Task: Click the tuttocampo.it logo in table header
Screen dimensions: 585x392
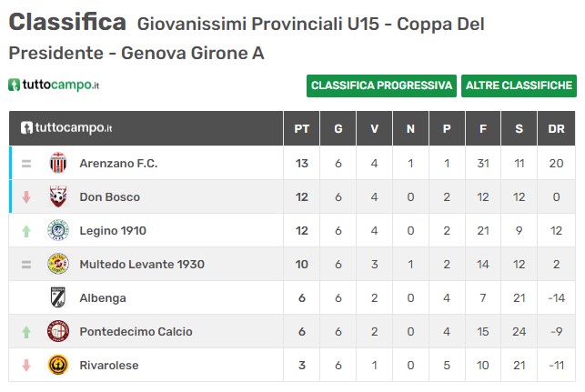Action: click(x=66, y=128)
